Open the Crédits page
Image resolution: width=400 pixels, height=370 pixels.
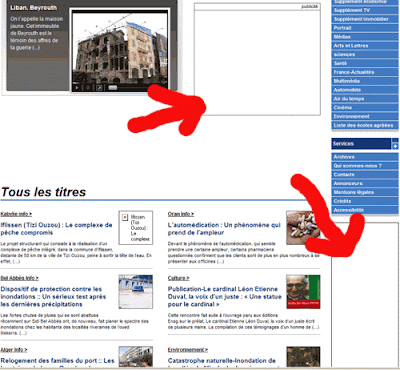pyautogui.click(x=365, y=201)
